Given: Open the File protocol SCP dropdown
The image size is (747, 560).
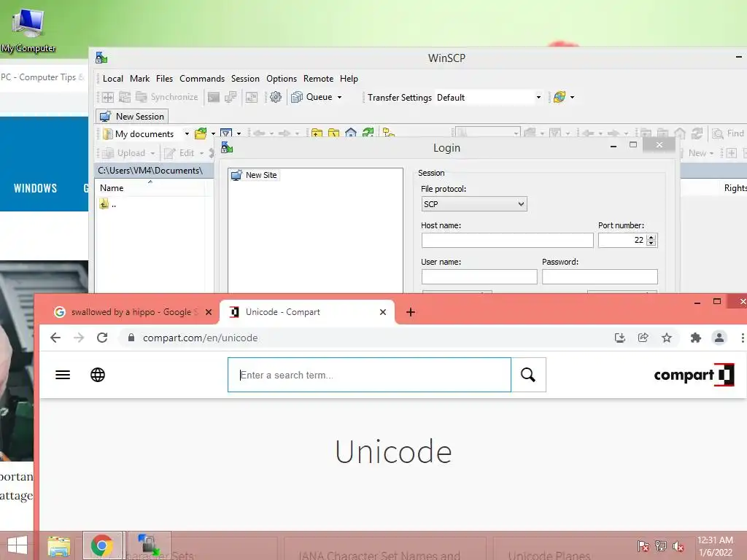Looking at the screenshot, I should (474, 204).
